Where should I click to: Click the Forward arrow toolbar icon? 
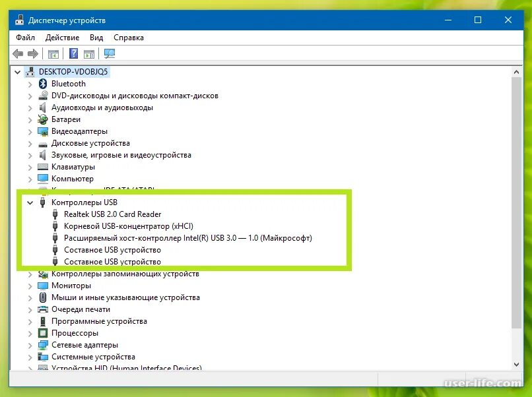click(32, 53)
